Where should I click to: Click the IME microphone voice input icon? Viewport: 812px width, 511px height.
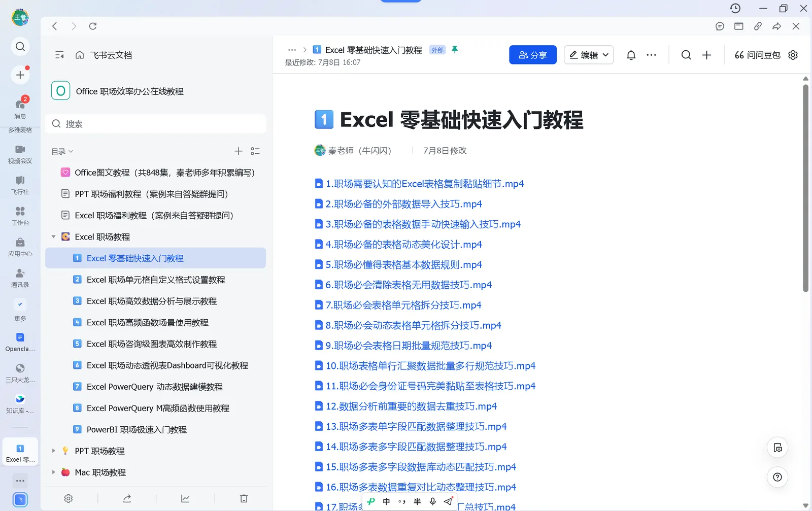tap(432, 501)
